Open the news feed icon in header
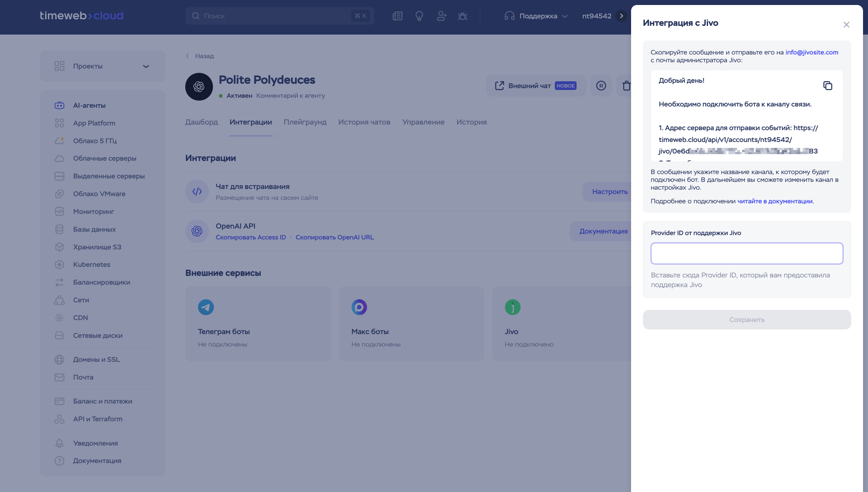868x492 pixels. click(x=398, y=16)
